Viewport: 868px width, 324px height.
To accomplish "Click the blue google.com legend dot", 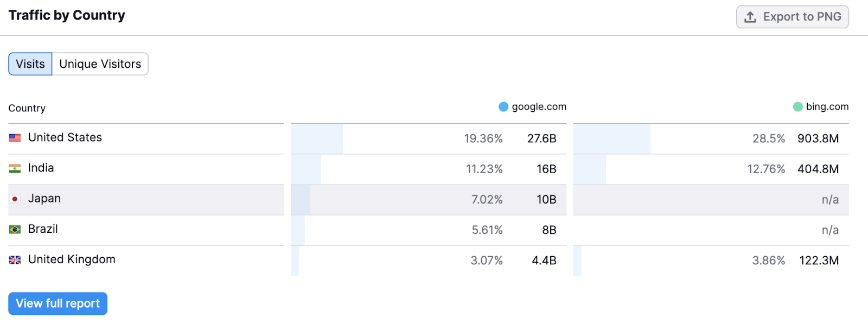I will [x=503, y=106].
